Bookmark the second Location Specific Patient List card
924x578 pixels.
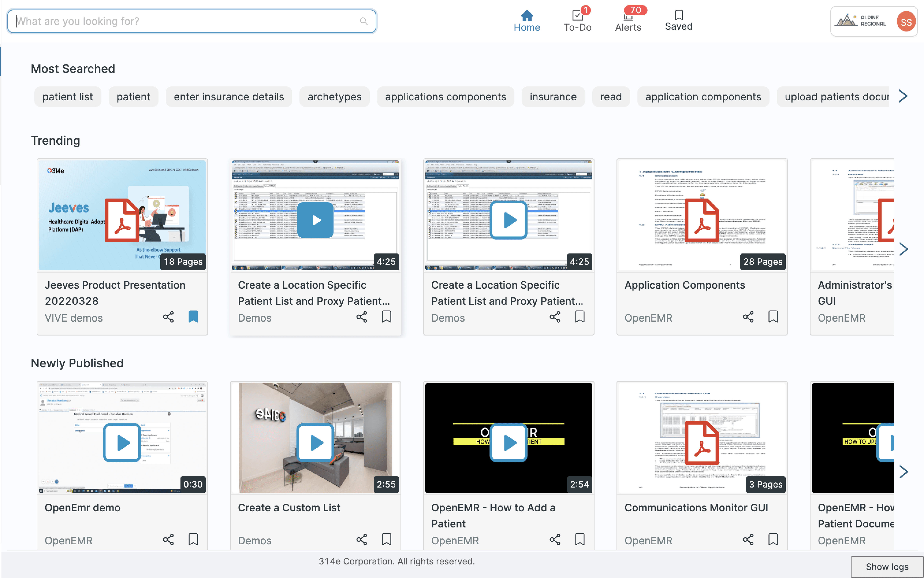pyautogui.click(x=580, y=316)
